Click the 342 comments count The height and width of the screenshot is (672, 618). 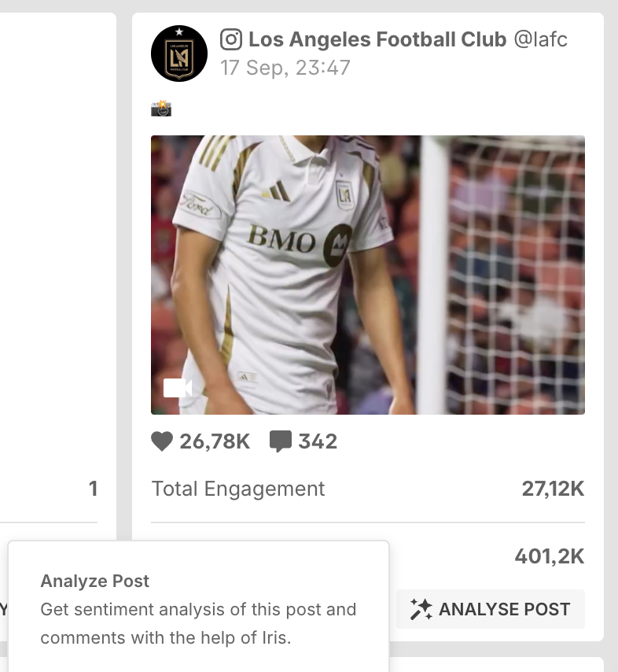(x=318, y=441)
